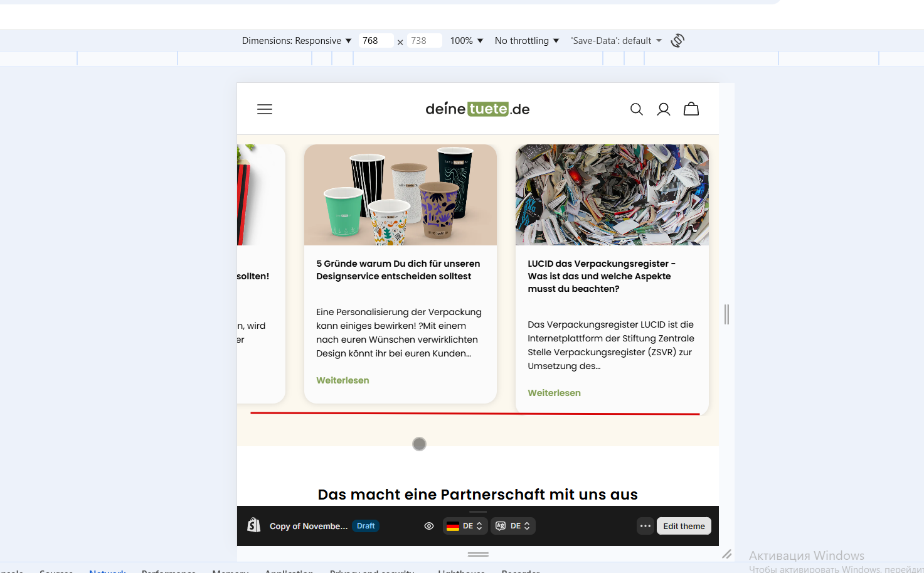Open the No throttling dropdown
The height and width of the screenshot is (573, 924).
527,41
